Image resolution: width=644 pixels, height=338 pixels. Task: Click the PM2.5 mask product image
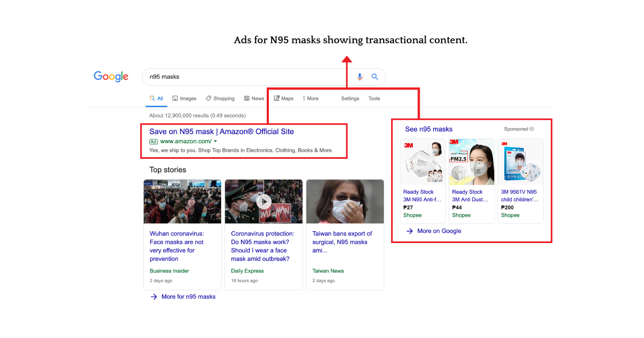472,162
